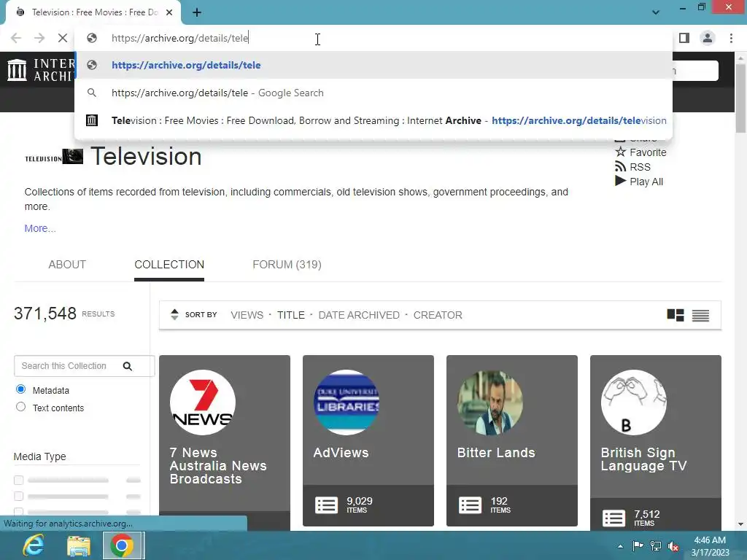The image size is (747, 560).
Task: Open File Explorer from taskbar
Action: [x=79, y=545]
